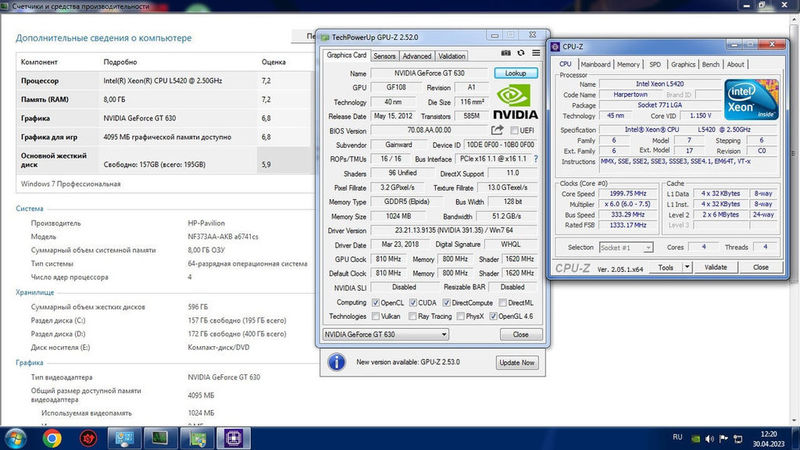This screenshot has height=450, width=800.
Task: Click the CPU-Z title bar icon
Action: (x=555, y=46)
